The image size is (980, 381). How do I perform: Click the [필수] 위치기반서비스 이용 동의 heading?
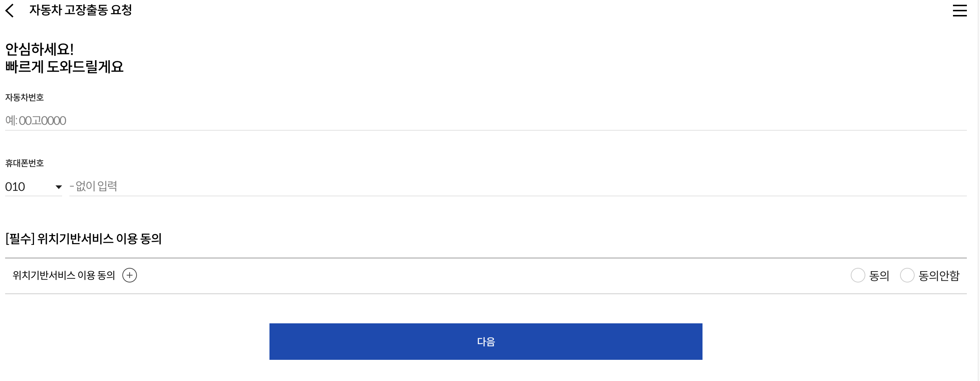coord(84,239)
